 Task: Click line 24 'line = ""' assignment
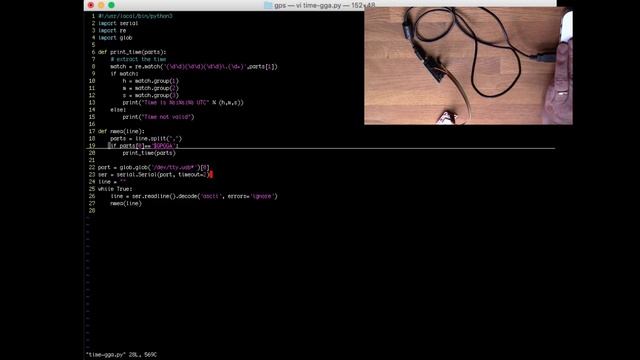(112, 182)
